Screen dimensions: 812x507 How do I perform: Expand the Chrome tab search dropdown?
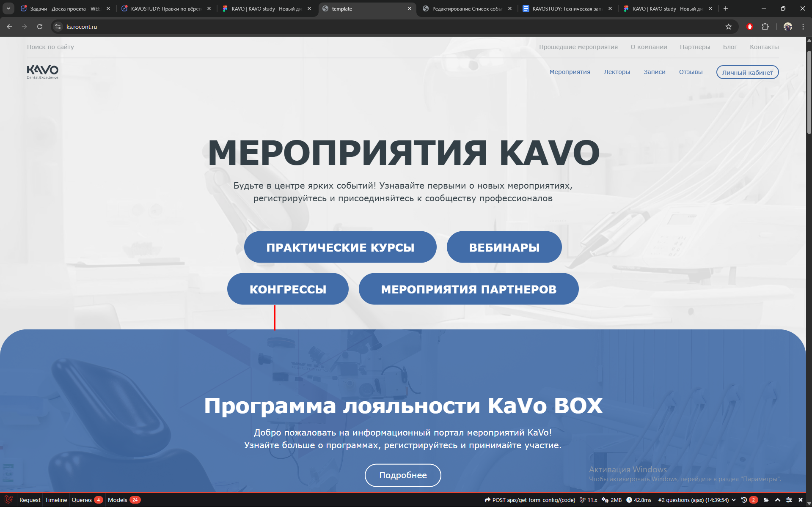coord(8,8)
